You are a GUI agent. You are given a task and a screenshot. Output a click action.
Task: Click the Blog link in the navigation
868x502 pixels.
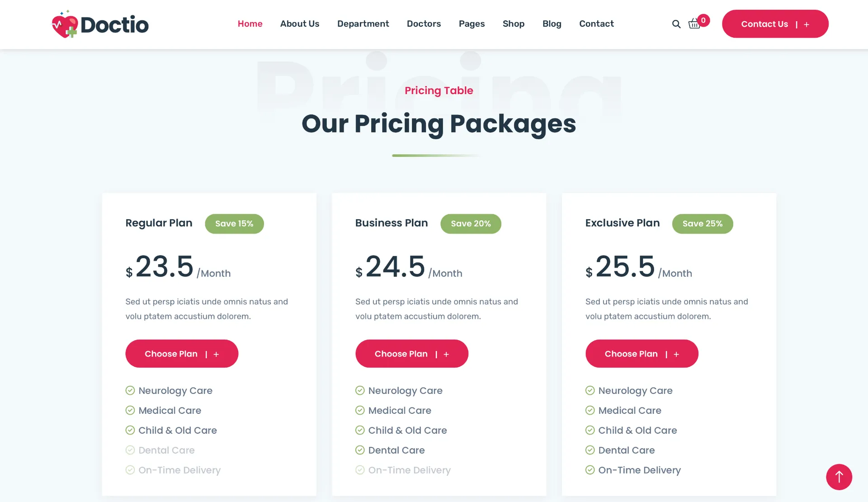click(552, 24)
